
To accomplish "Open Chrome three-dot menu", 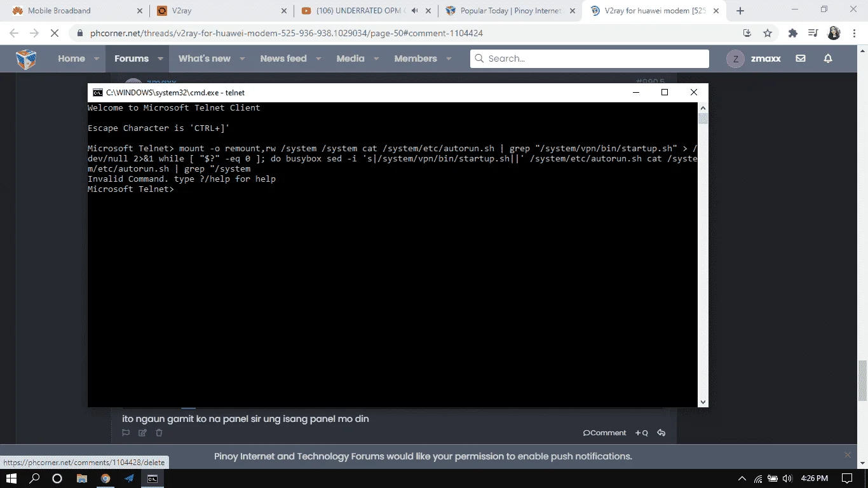I will 854,33.
